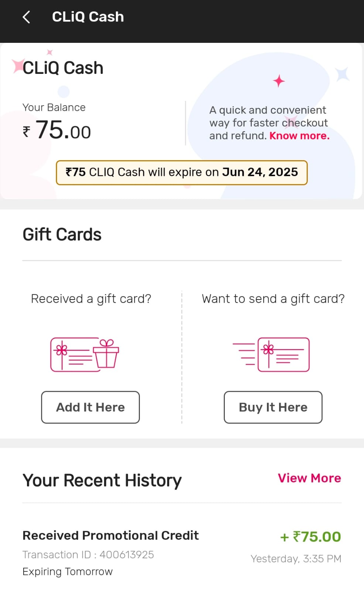Select the Received Promotional Credit entry
The height and width of the screenshot is (591, 364).
click(x=110, y=535)
